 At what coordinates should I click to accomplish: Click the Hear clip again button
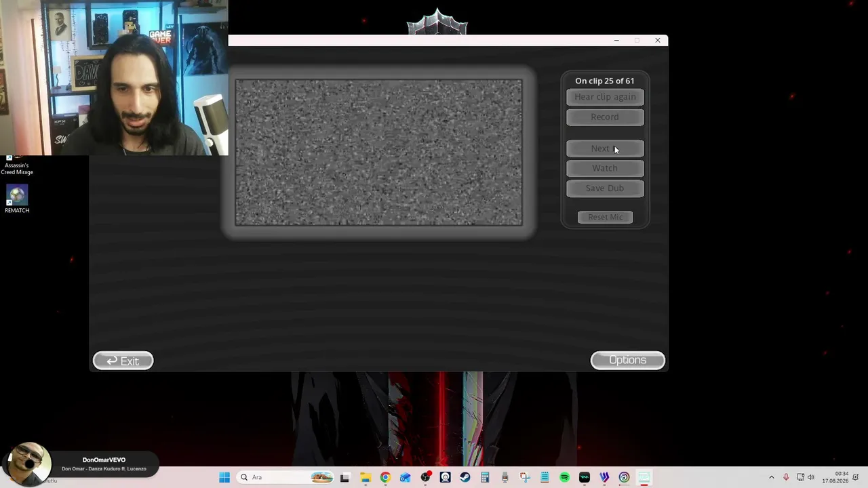point(605,97)
